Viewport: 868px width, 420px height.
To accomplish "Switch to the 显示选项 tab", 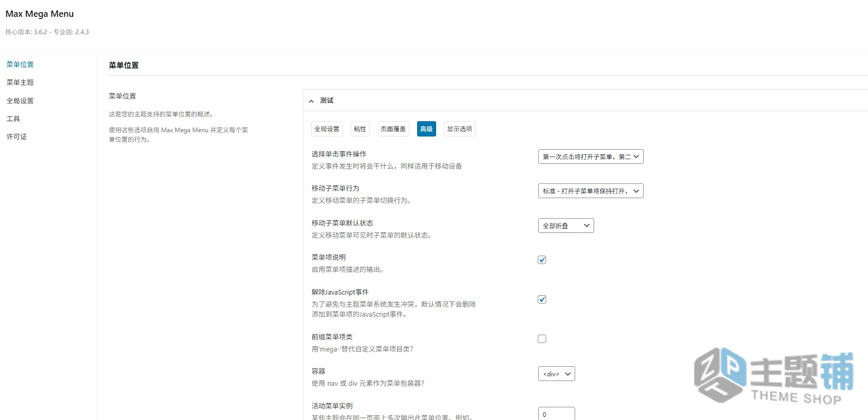I will [459, 129].
